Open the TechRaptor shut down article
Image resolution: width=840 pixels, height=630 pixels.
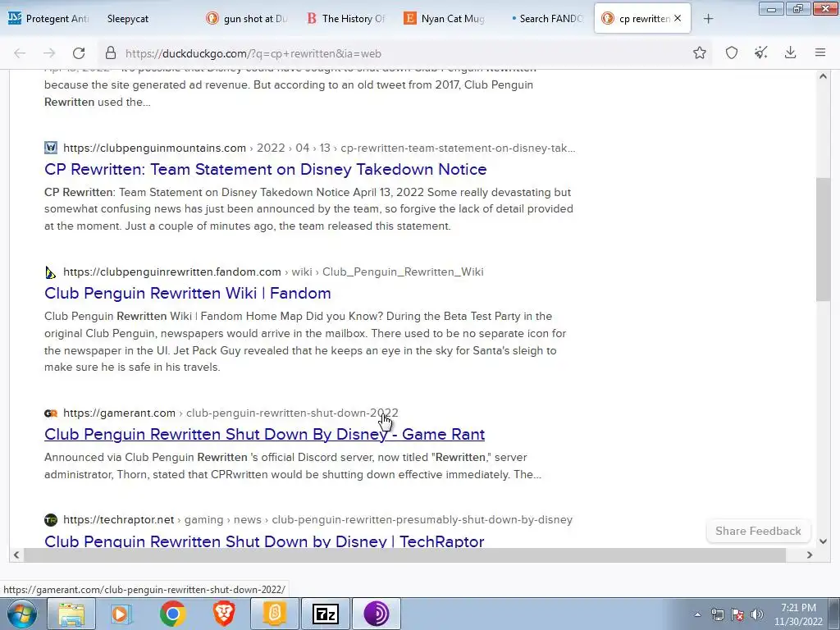264,541
